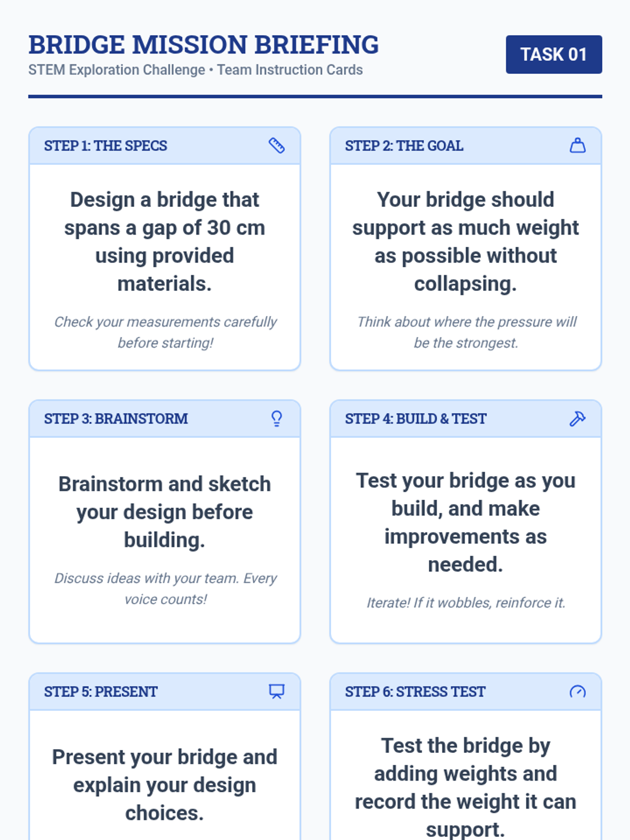Click the Step 5: Present heading
This screenshot has width=630, height=840.
(100, 692)
